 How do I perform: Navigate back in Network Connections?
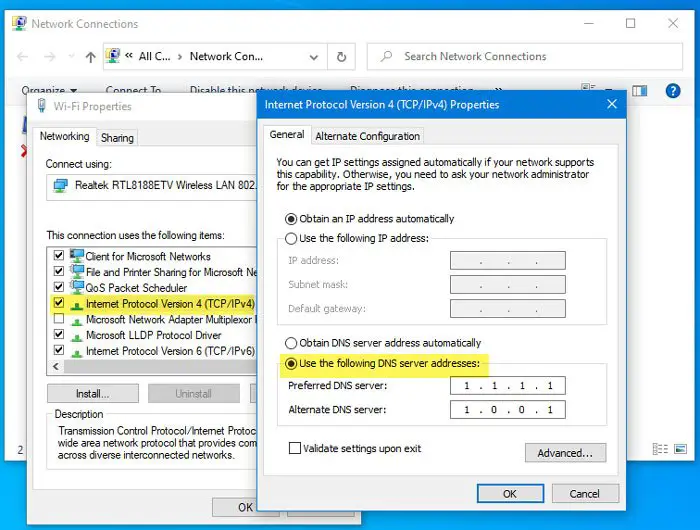(23, 57)
